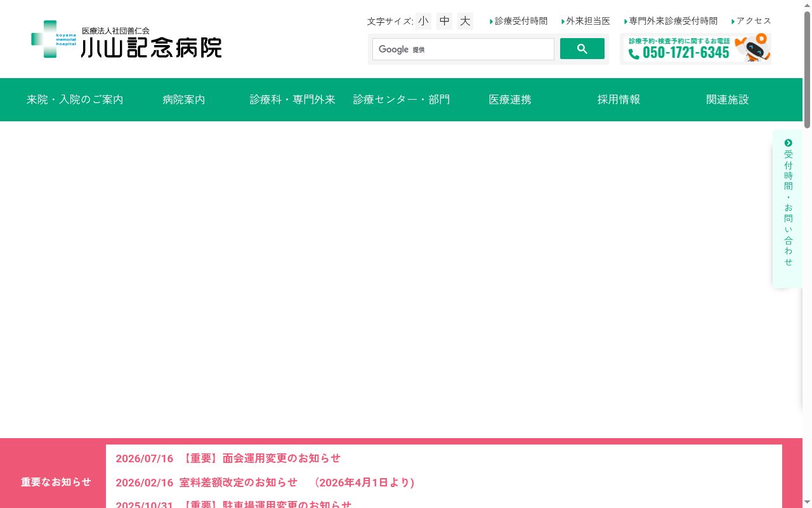Open 外来担当医 link
Screen dimensions: 812x508
coord(586,21)
